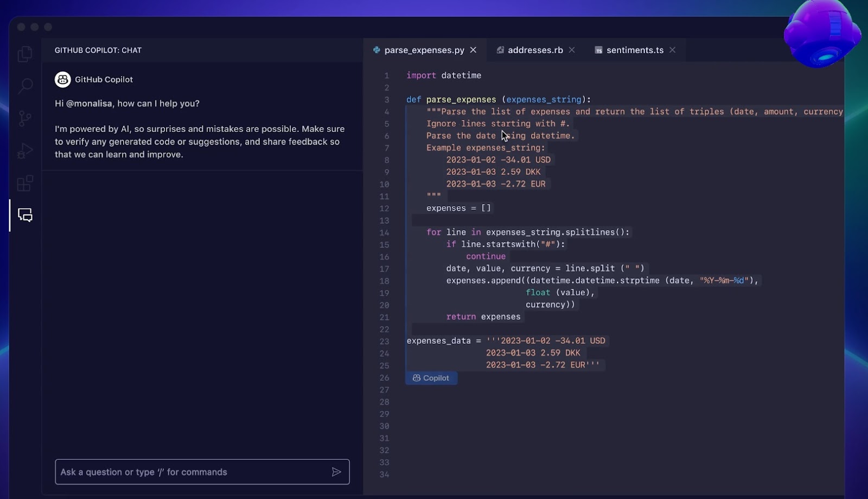Click 'date, value, currency = line.split' line
868x499 pixels.
[x=545, y=268]
